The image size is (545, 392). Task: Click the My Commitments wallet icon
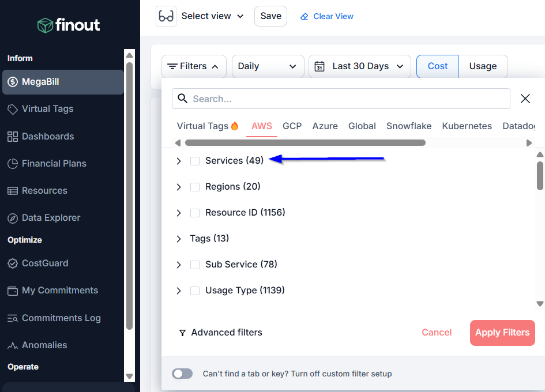click(13, 291)
